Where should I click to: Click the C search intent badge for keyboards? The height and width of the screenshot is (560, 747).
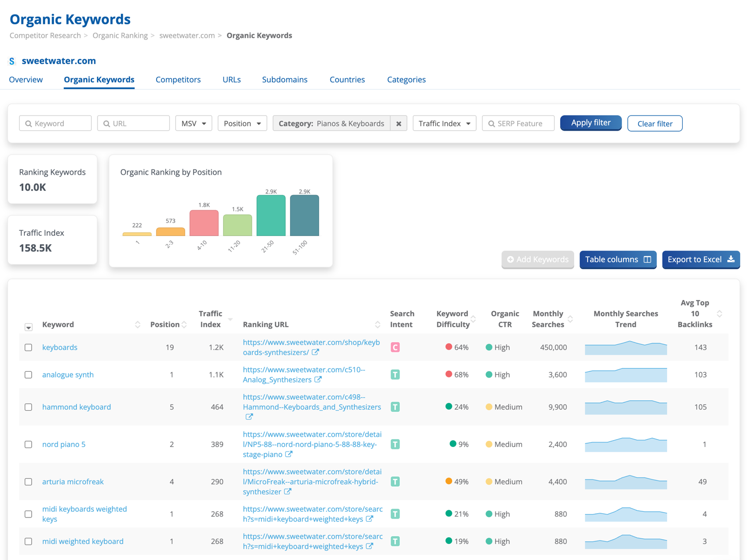coord(395,347)
